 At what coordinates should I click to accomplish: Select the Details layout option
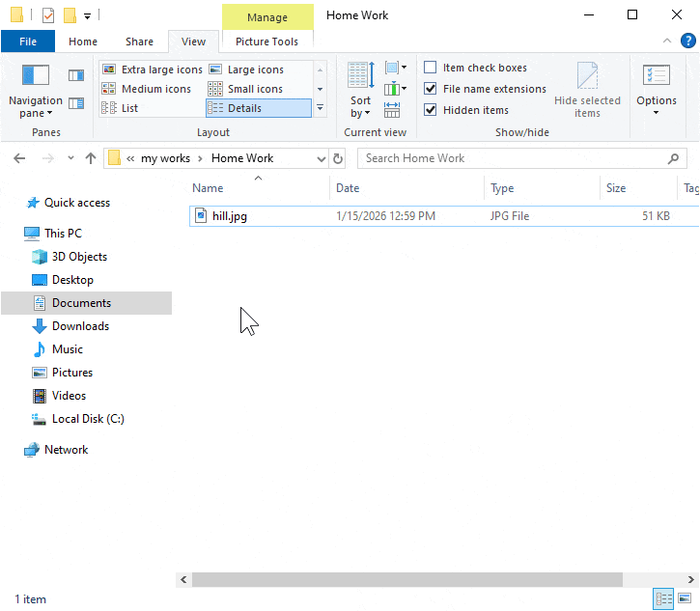pos(259,108)
